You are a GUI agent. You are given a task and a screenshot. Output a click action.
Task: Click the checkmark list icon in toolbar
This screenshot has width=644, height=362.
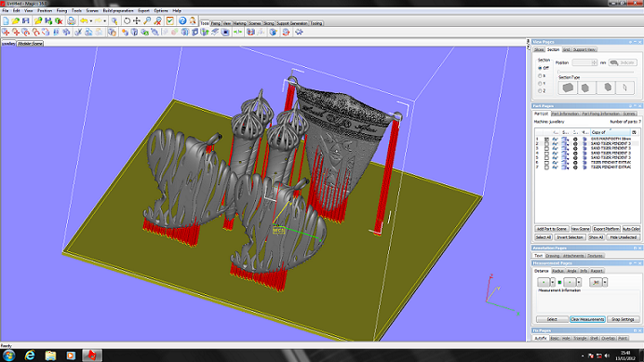[x=170, y=21]
